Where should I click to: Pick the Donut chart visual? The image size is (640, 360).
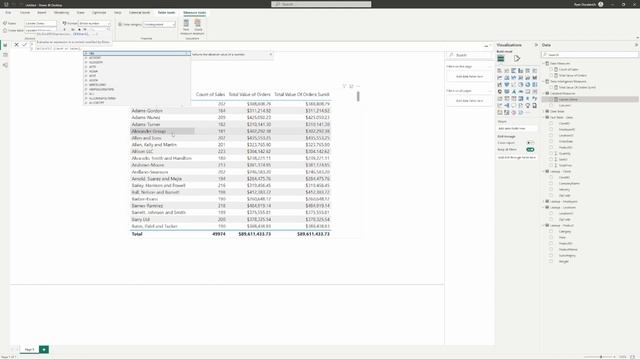tap(527, 84)
